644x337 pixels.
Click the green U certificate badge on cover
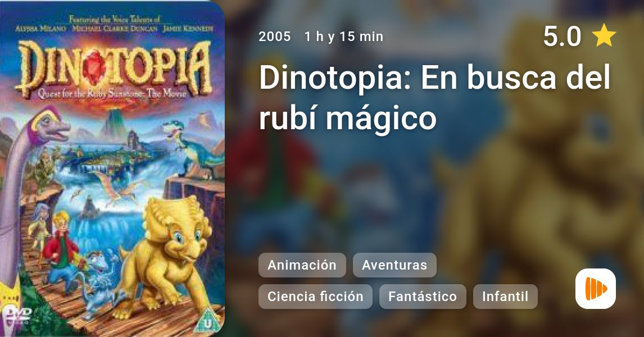click(207, 321)
